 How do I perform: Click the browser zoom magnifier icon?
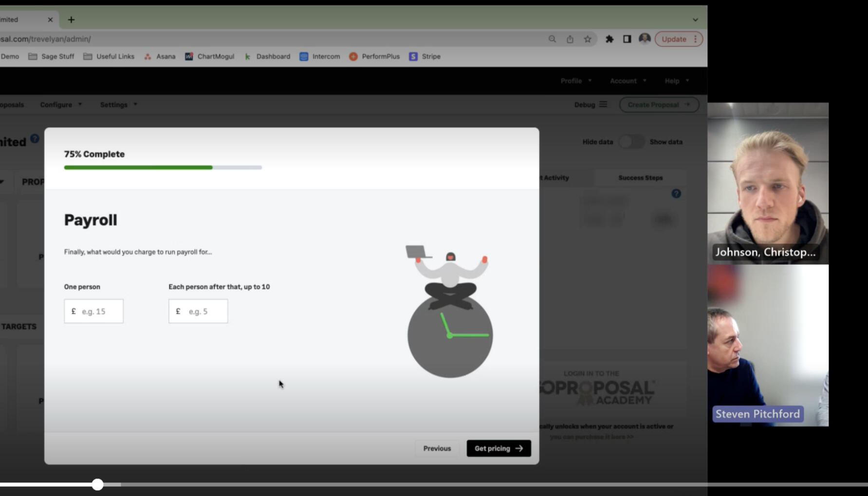click(552, 39)
